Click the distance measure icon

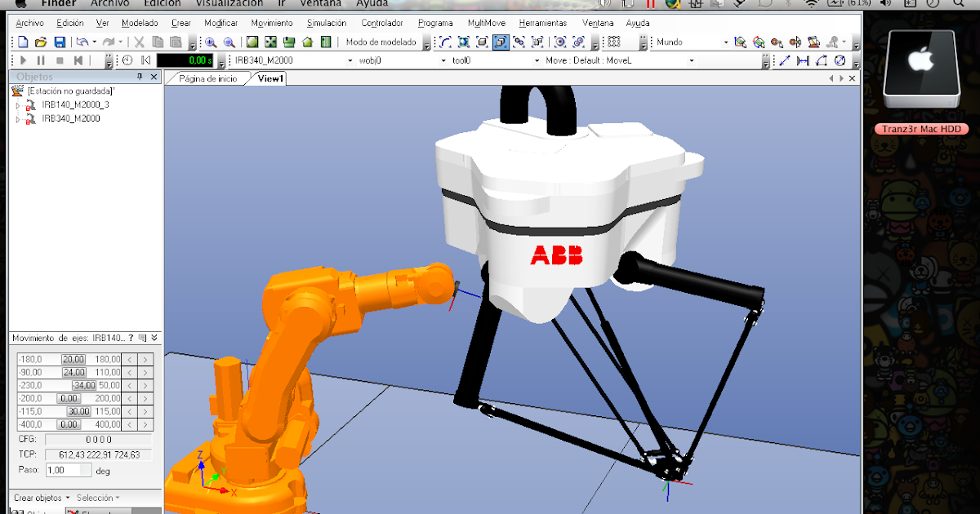coord(803,60)
